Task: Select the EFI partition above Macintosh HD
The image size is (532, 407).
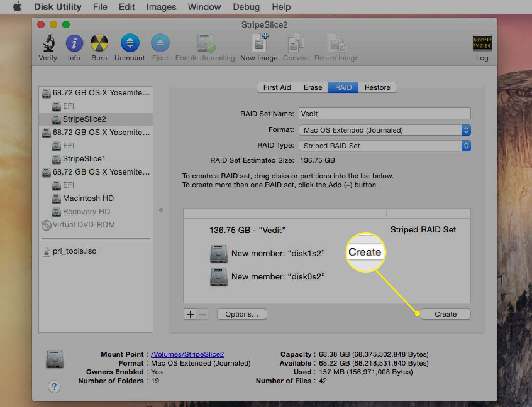Action: [x=96, y=185]
